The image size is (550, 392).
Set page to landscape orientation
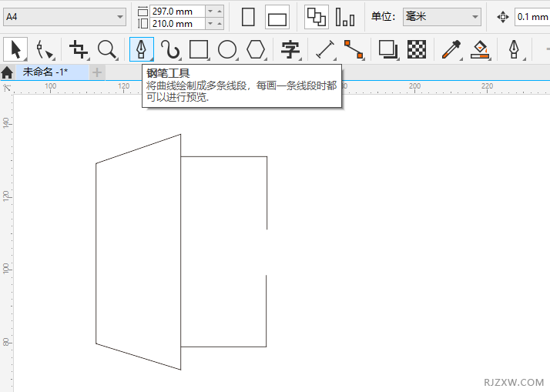tap(277, 17)
